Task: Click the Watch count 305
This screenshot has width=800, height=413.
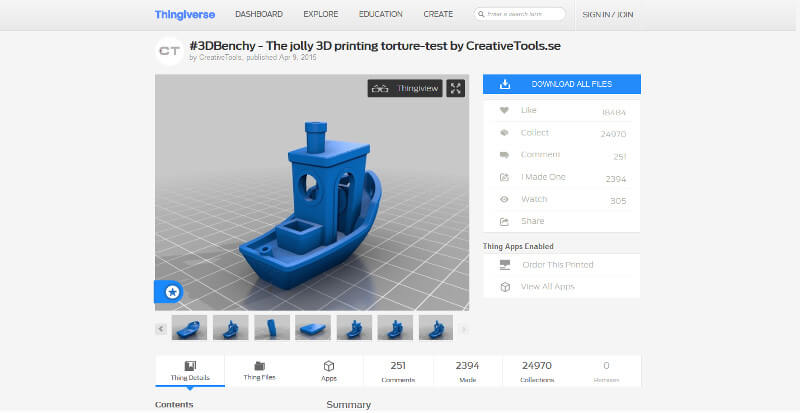Action: [618, 201]
